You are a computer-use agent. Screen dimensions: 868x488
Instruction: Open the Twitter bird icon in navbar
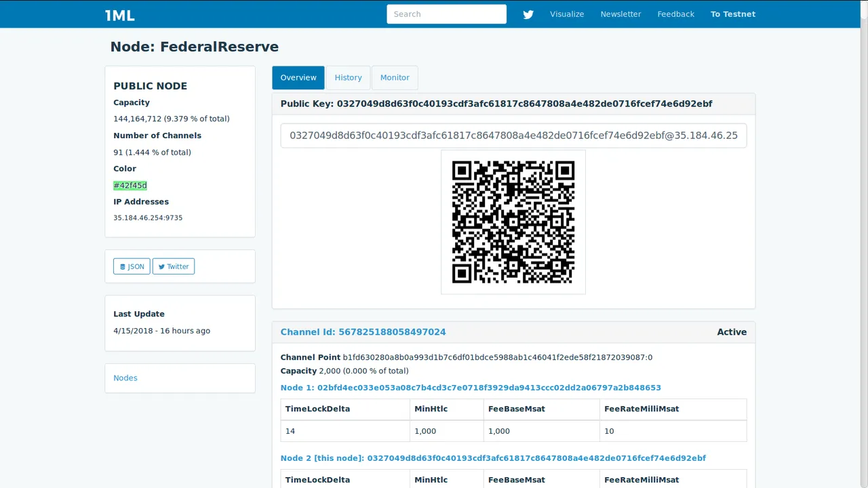(x=528, y=14)
